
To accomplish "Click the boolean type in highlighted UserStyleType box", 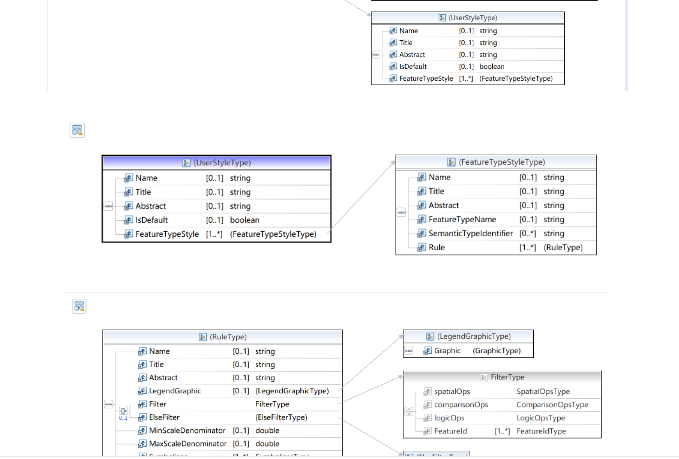I will pos(245,220).
